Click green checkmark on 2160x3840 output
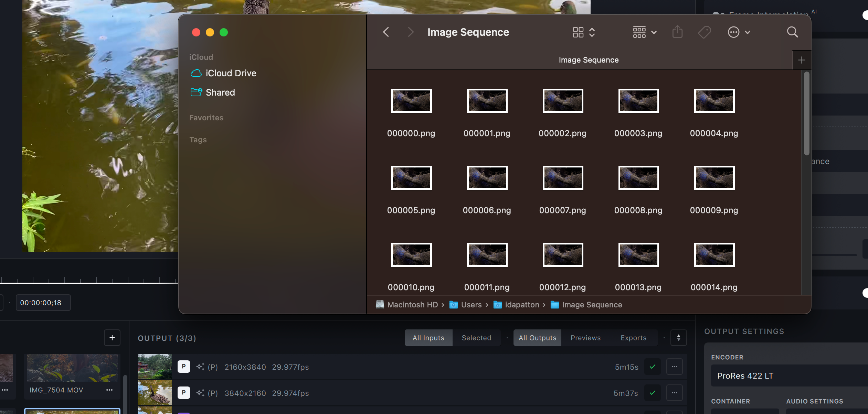868x414 pixels. [x=652, y=367]
